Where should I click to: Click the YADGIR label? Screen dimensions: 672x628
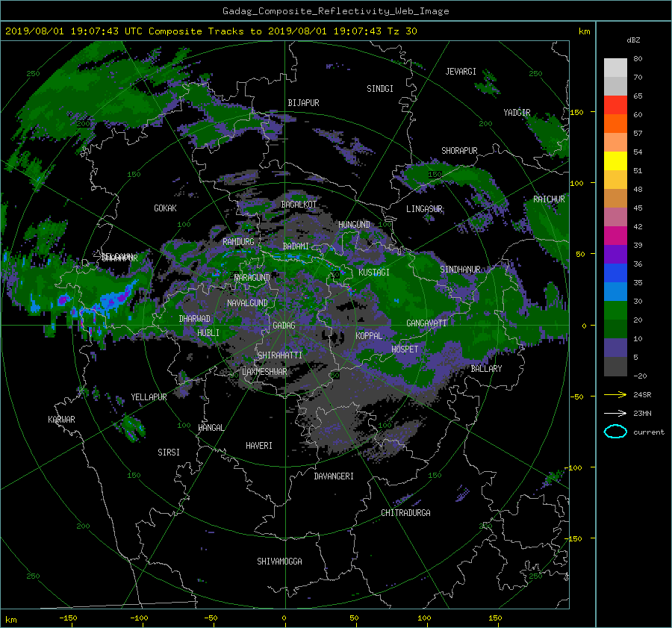pos(517,113)
